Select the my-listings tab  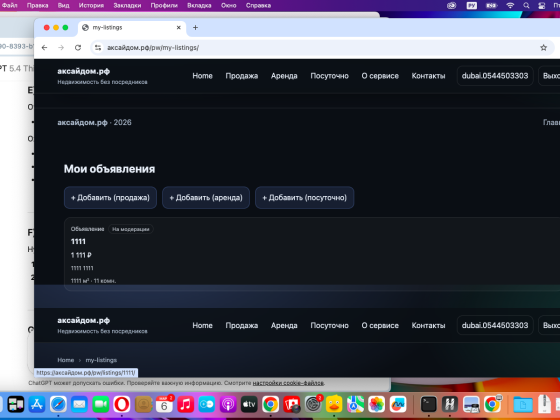pos(131,28)
